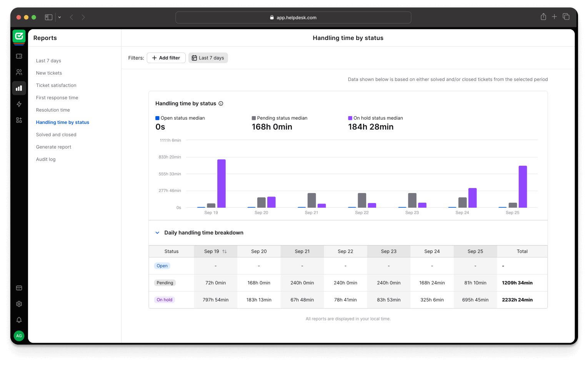Screen dimensions: 588x365
Task: Click the info icon next to Handling time by status
Action: pyautogui.click(x=220, y=103)
